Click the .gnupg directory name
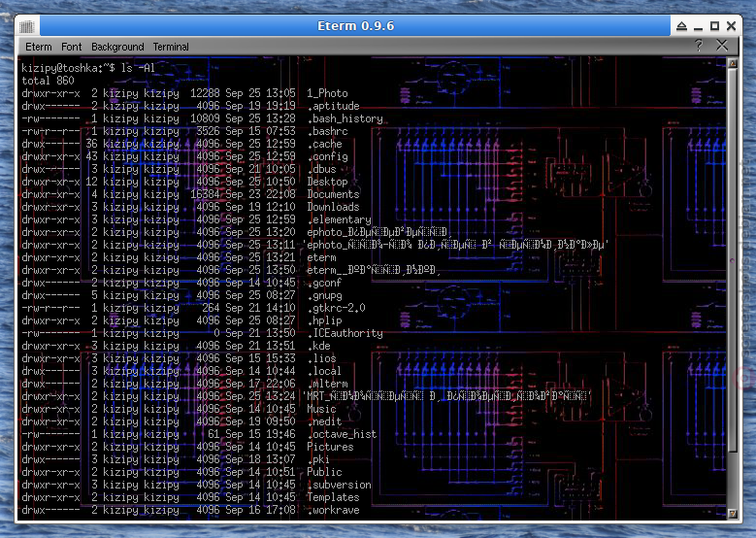 click(324, 295)
